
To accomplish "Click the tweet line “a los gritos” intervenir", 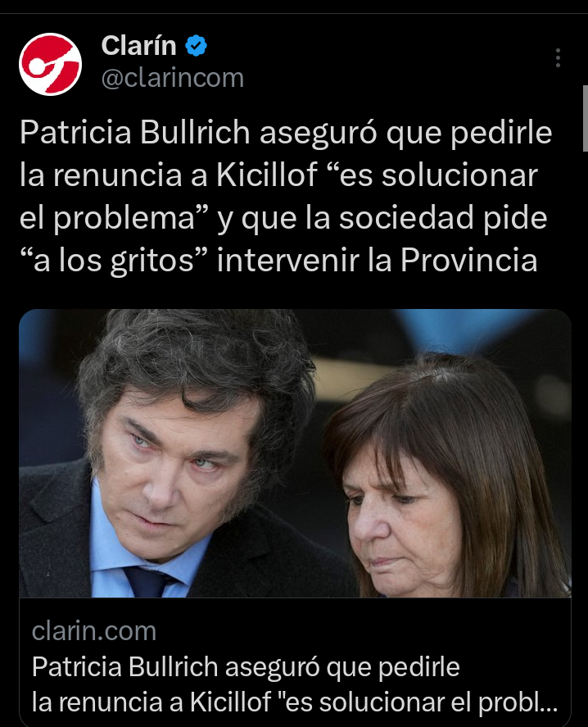I will [278, 260].
